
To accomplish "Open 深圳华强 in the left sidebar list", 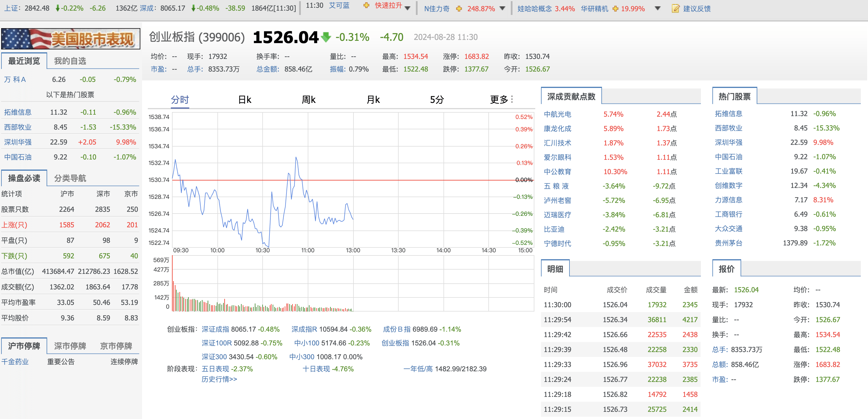I will pos(18,142).
